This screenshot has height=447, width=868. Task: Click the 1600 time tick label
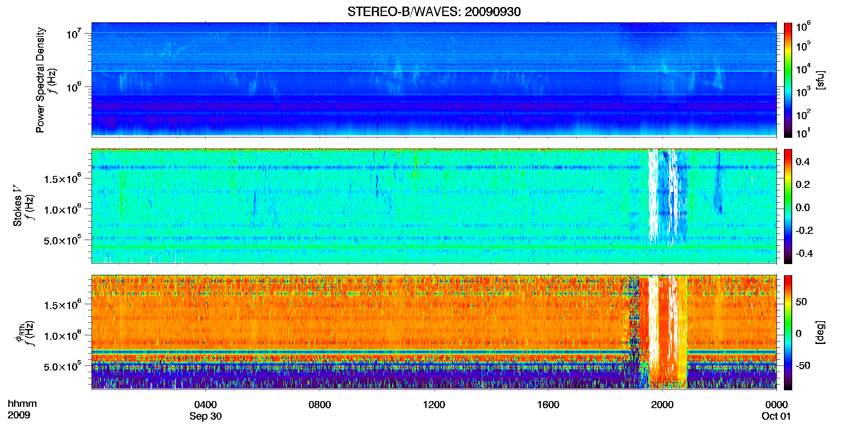[548, 405]
